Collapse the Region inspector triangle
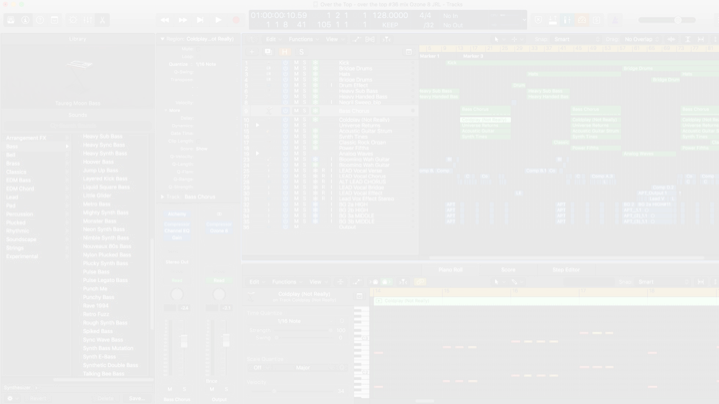 pos(162,39)
